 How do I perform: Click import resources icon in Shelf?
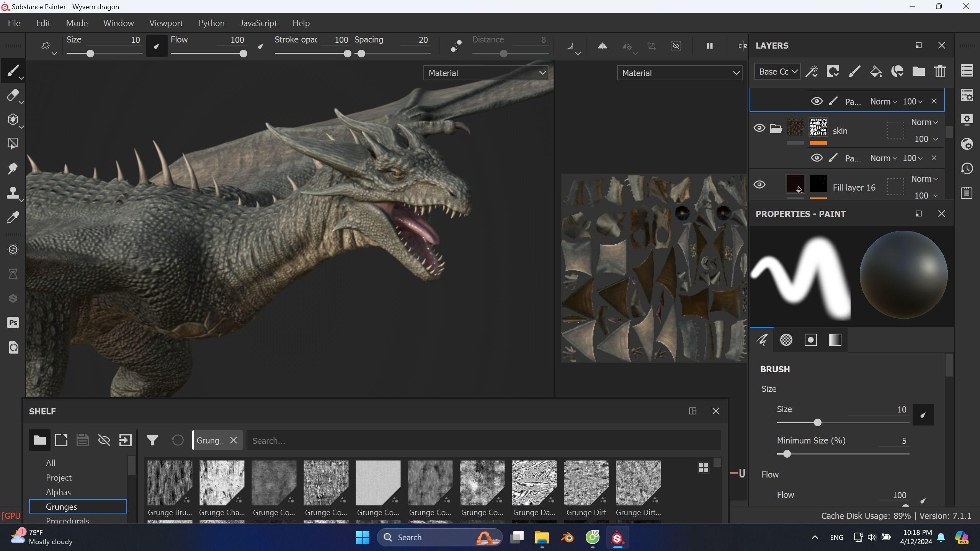126,440
